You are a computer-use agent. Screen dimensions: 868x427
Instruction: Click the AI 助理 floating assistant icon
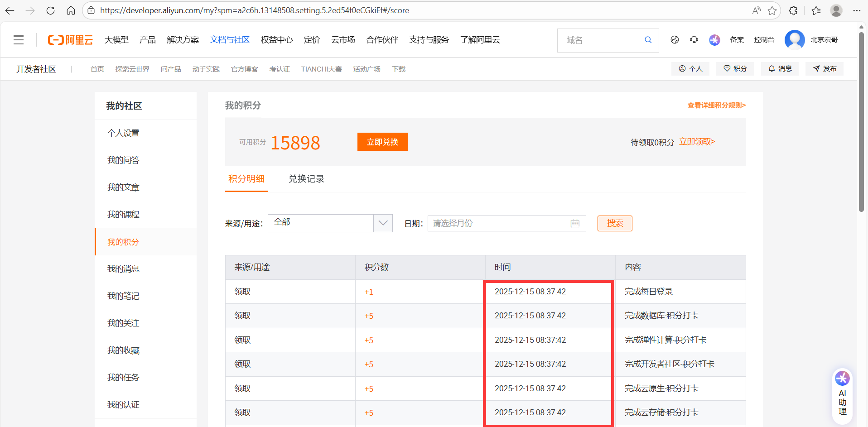842,395
